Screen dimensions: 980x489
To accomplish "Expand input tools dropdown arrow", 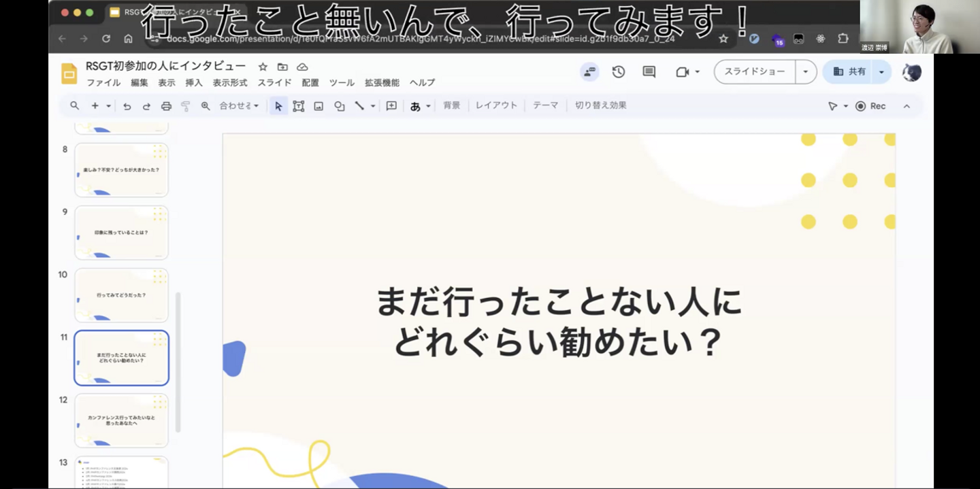I will point(428,106).
